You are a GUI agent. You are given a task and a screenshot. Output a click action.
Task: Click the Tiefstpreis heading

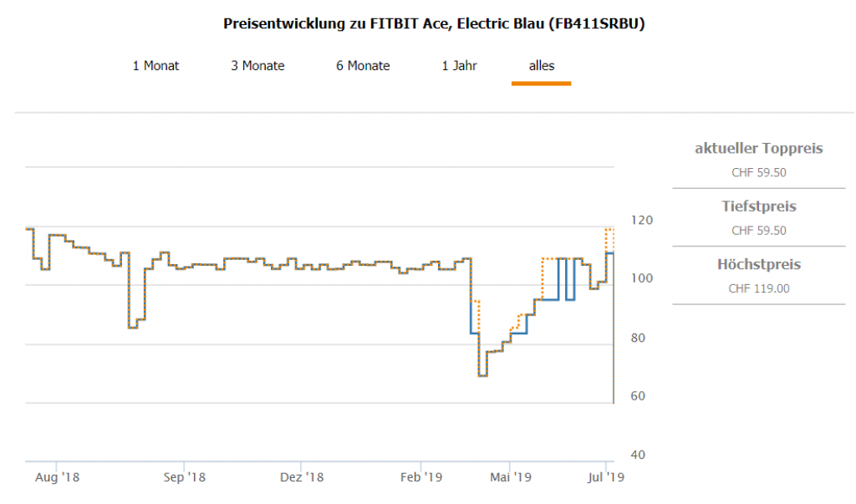tap(759, 206)
